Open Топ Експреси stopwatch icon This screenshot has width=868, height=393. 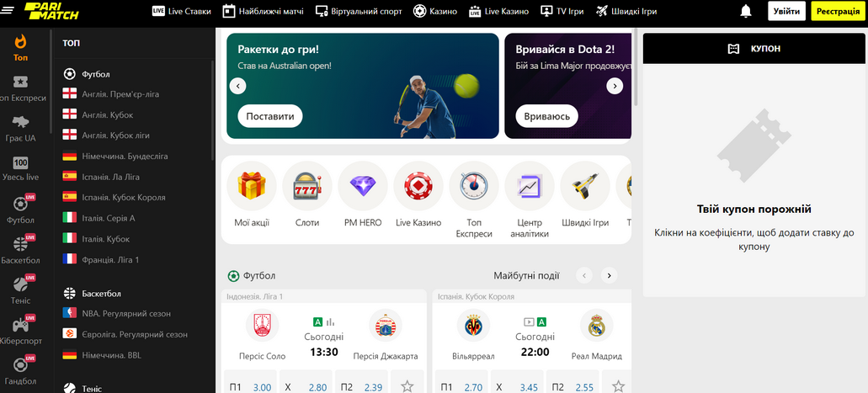click(x=474, y=186)
